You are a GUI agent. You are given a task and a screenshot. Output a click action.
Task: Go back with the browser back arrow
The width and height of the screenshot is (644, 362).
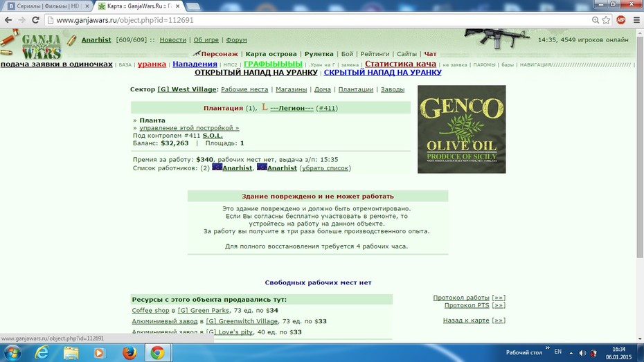coord(8,19)
